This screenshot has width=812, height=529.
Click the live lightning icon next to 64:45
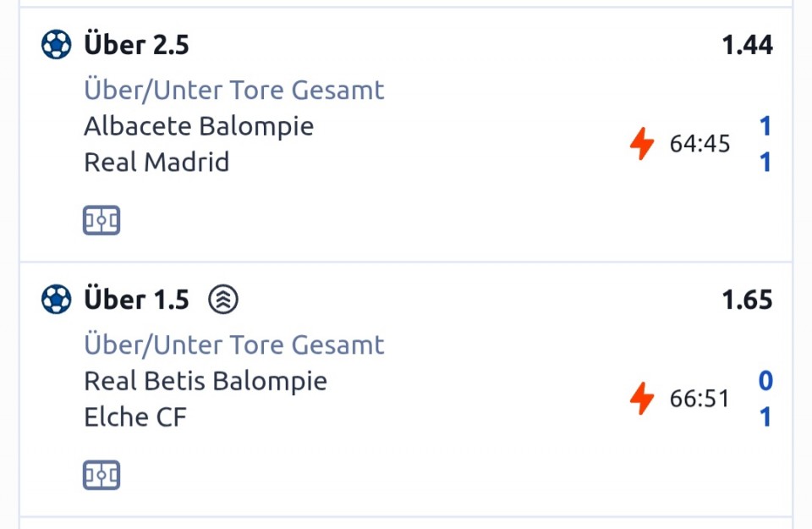[x=643, y=144]
